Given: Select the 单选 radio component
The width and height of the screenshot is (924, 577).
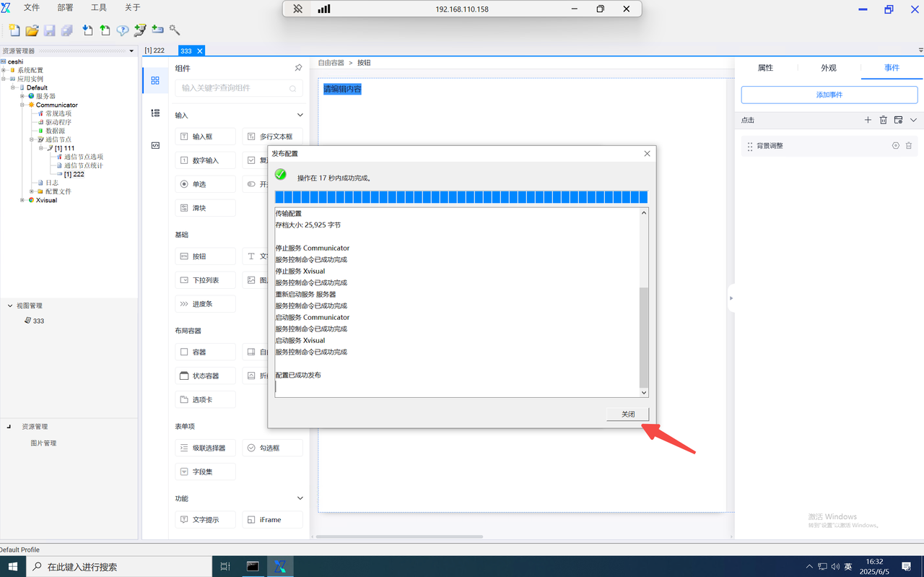Looking at the screenshot, I should click(x=205, y=184).
